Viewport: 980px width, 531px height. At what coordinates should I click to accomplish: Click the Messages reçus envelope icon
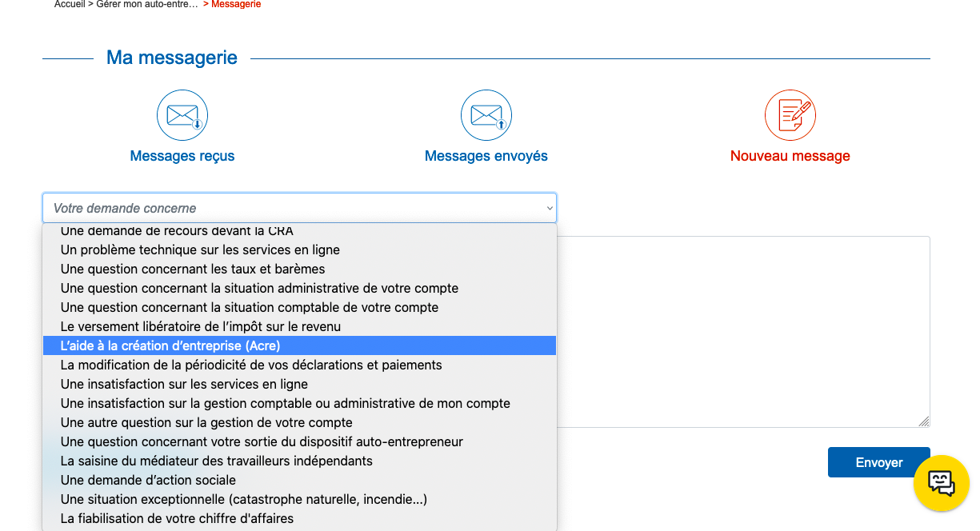click(182, 114)
